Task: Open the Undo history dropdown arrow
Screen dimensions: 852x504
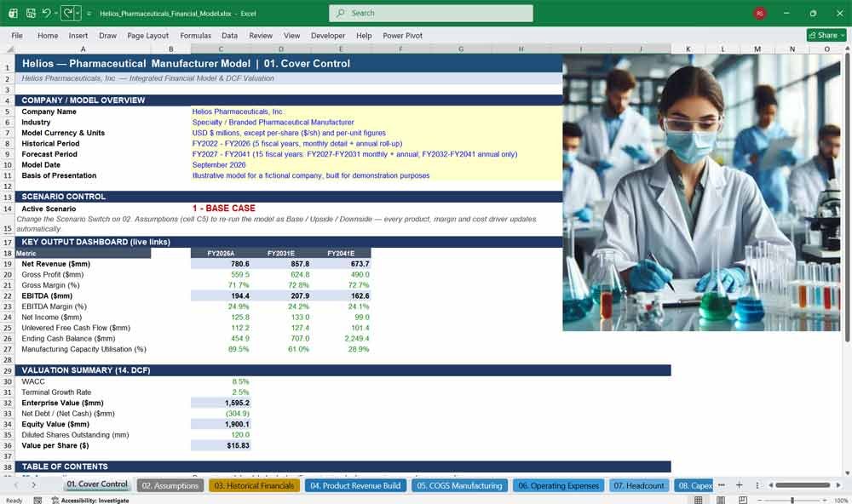Action: [x=56, y=13]
